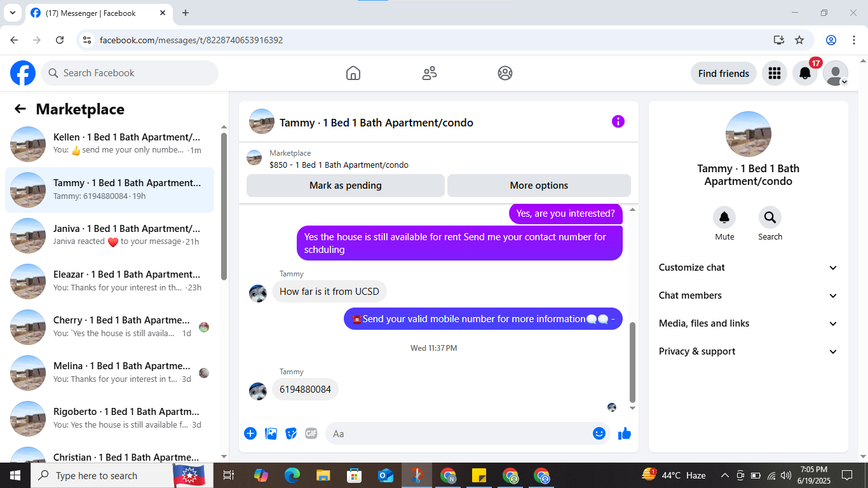Viewport: 868px width, 488px height.
Task: Go back using the Marketplace back arrow
Action: point(20,109)
